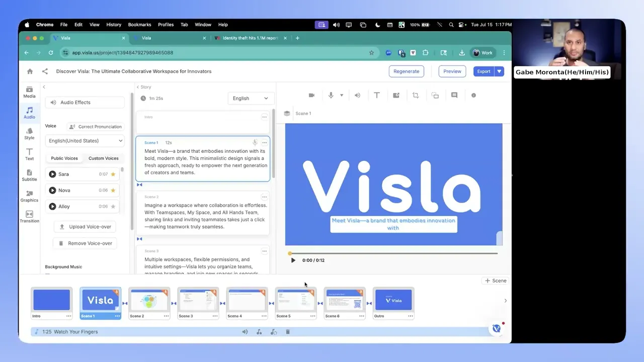Image resolution: width=644 pixels, height=362 pixels.
Task: Open the Subtitle panel in sidebar
Action: point(29,175)
